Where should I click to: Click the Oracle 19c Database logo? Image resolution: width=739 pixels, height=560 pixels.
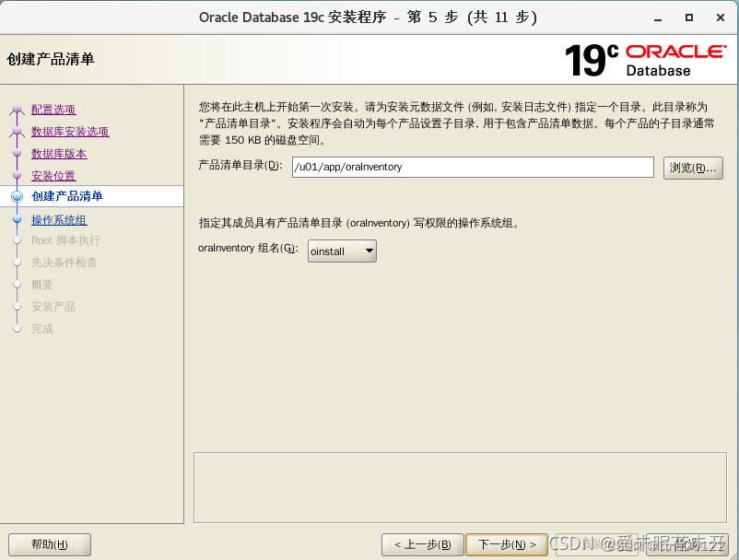pos(645,60)
